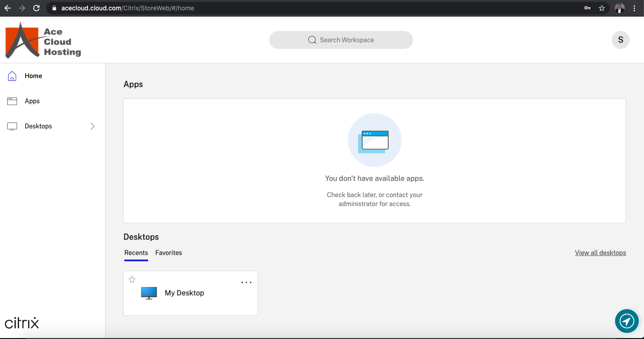Select the Recents tab under Desktops

(136, 253)
